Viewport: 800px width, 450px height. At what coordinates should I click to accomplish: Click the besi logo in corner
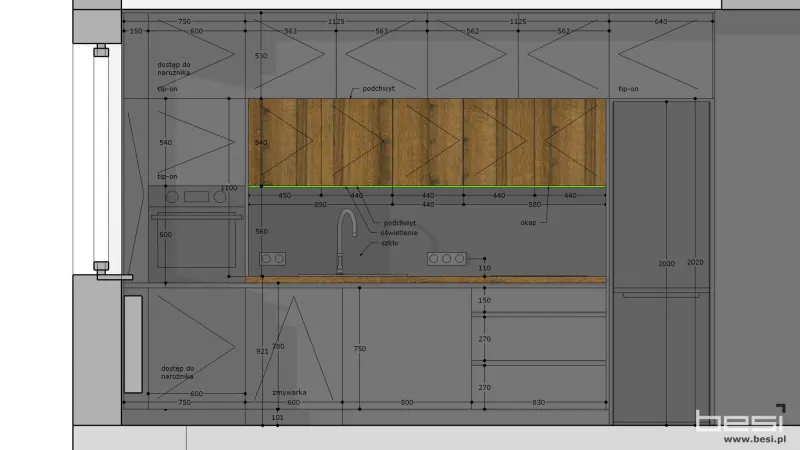point(741,418)
